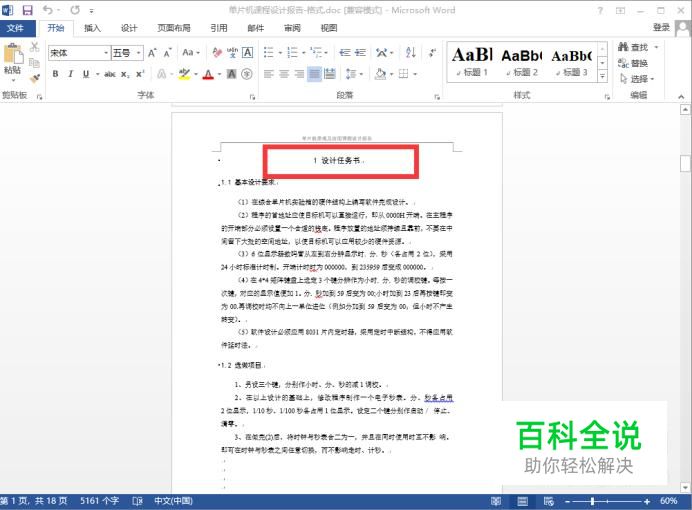This screenshot has width=692, height=510.
Task: Decrease paragraph indent
Action: pyautogui.click(x=345, y=53)
